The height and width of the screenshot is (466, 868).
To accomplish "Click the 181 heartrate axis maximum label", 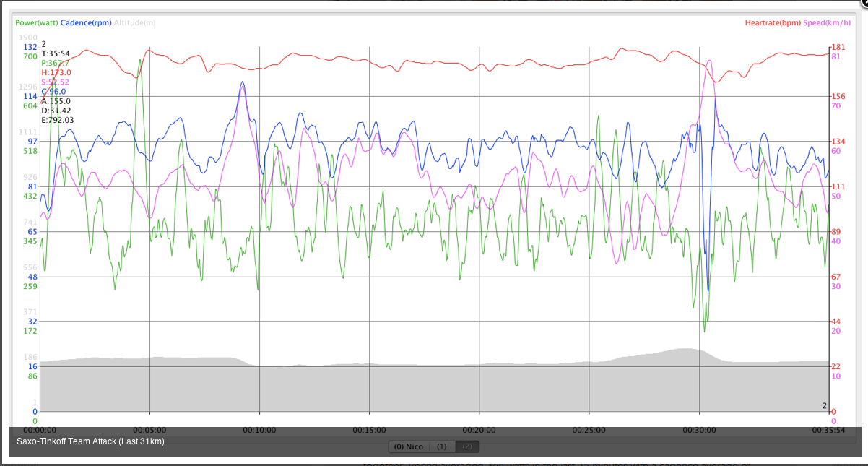I will (x=838, y=48).
